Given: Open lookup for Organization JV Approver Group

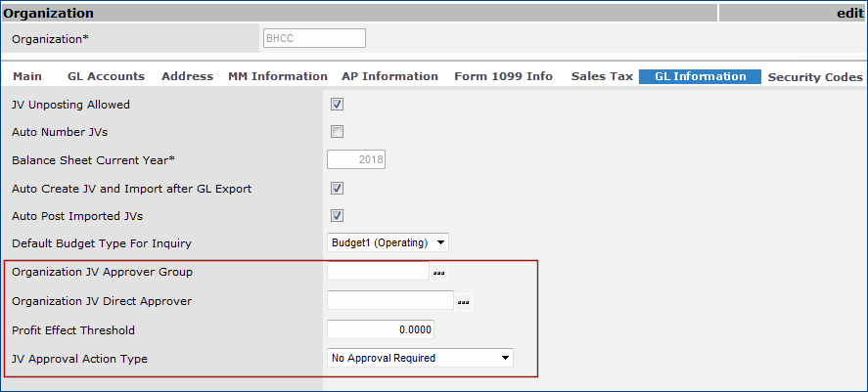Looking at the screenshot, I should pyautogui.click(x=439, y=273).
